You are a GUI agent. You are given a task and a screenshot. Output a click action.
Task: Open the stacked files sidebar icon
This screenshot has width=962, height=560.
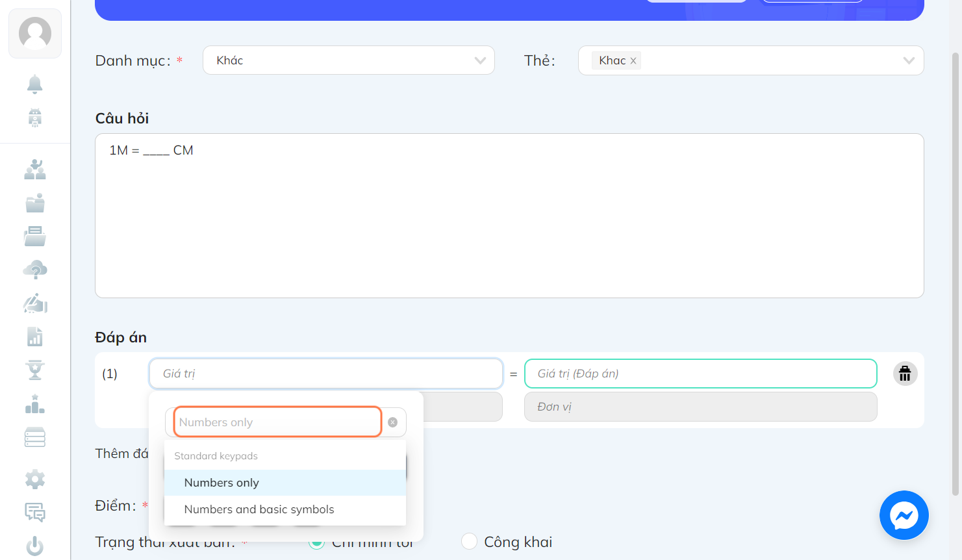35,236
